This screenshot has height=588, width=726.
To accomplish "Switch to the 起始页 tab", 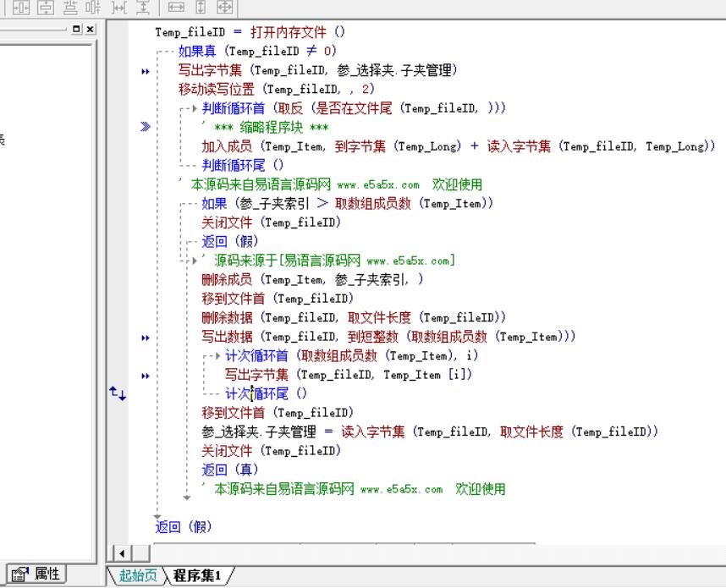I will pos(138,575).
